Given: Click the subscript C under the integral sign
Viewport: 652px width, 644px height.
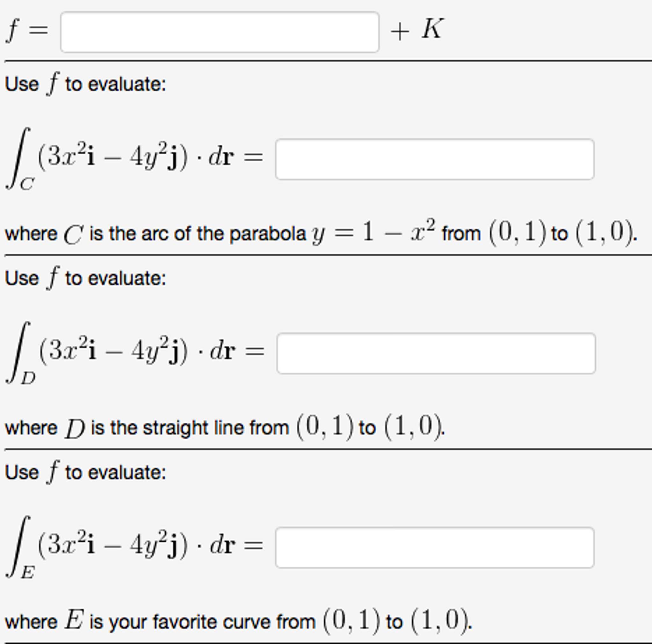Looking at the screenshot, I should coord(27,184).
